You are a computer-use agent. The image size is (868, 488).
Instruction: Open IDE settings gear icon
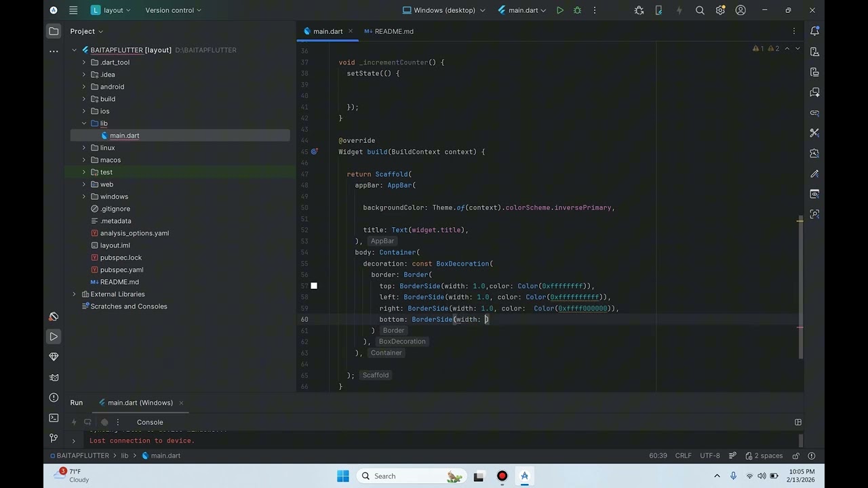click(720, 10)
